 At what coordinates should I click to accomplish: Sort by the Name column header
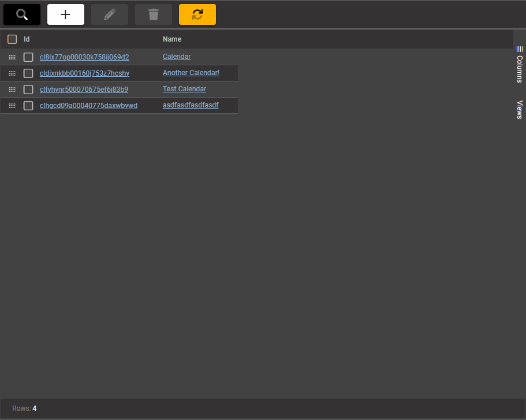[171, 39]
